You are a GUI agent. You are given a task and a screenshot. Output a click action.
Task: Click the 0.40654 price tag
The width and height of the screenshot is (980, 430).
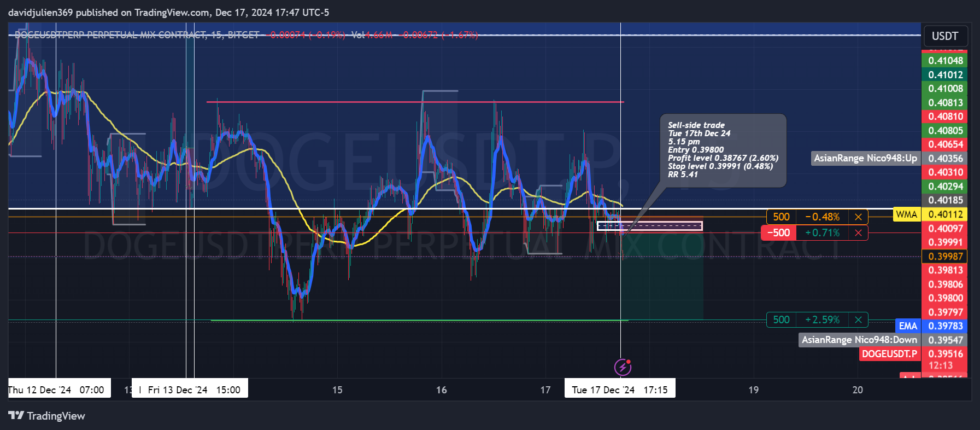tap(945, 144)
